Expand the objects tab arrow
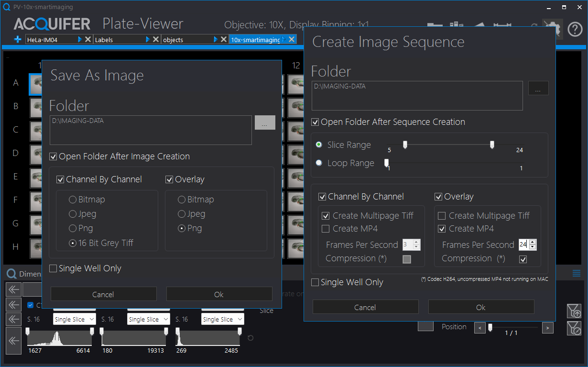The image size is (588, 367). (x=216, y=40)
